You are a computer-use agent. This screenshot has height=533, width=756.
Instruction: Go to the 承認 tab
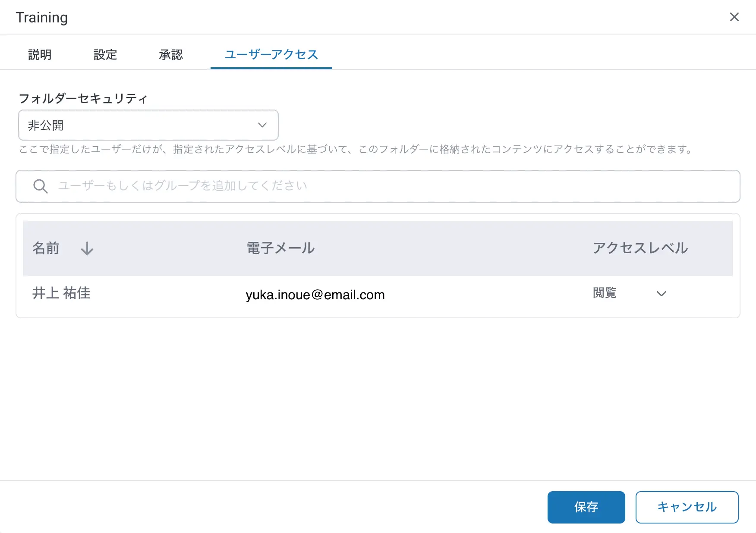pos(171,55)
